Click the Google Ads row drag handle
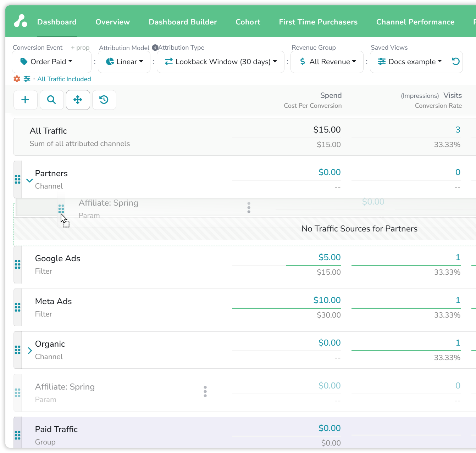The width and height of the screenshot is (476, 453). point(18,264)
